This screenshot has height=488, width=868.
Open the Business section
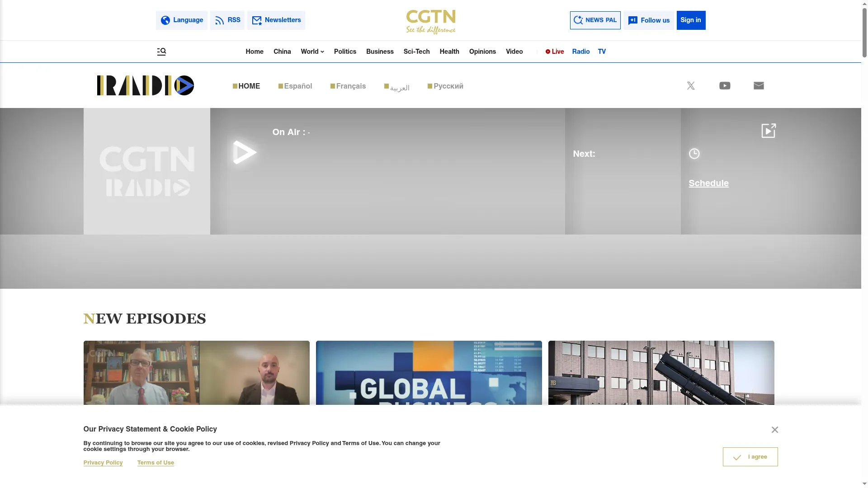pos(380,52)
